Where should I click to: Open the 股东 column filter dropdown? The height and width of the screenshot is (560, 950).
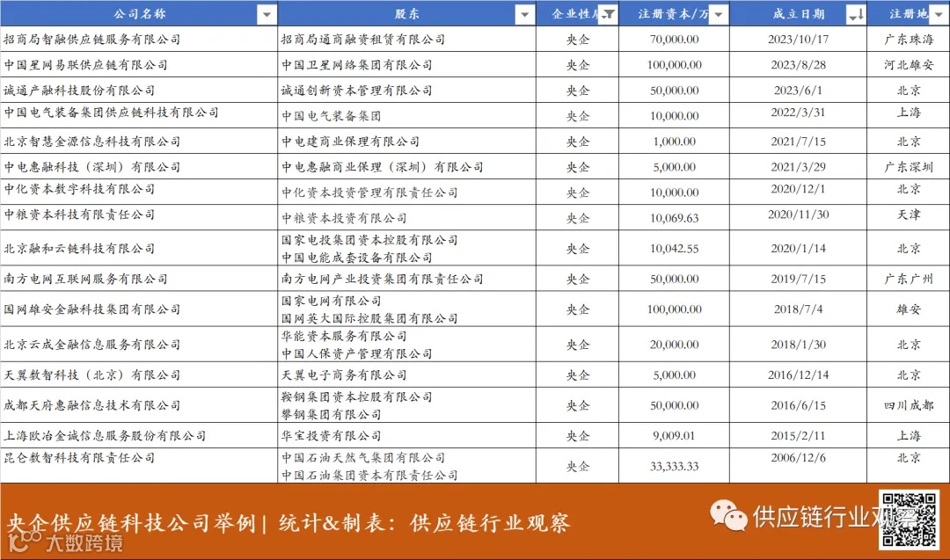pos(524,15)
